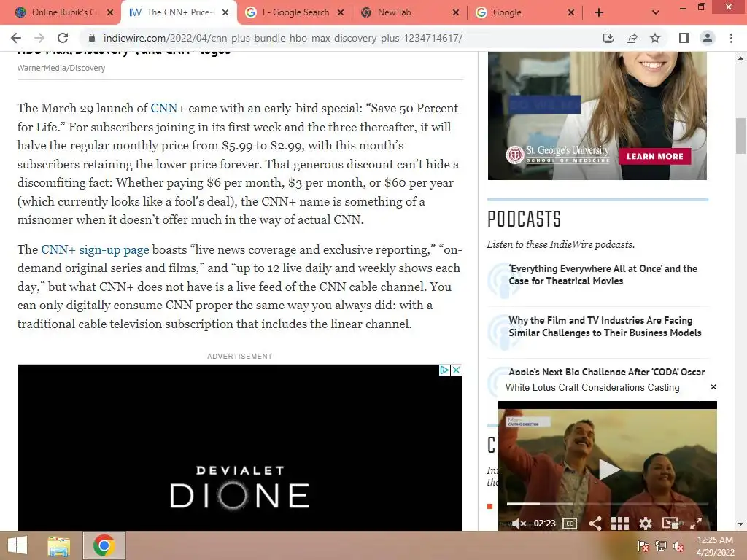This screenshot has width=747, height=560.
Task: Bookmark this page with the star
Action: point(655,38)
